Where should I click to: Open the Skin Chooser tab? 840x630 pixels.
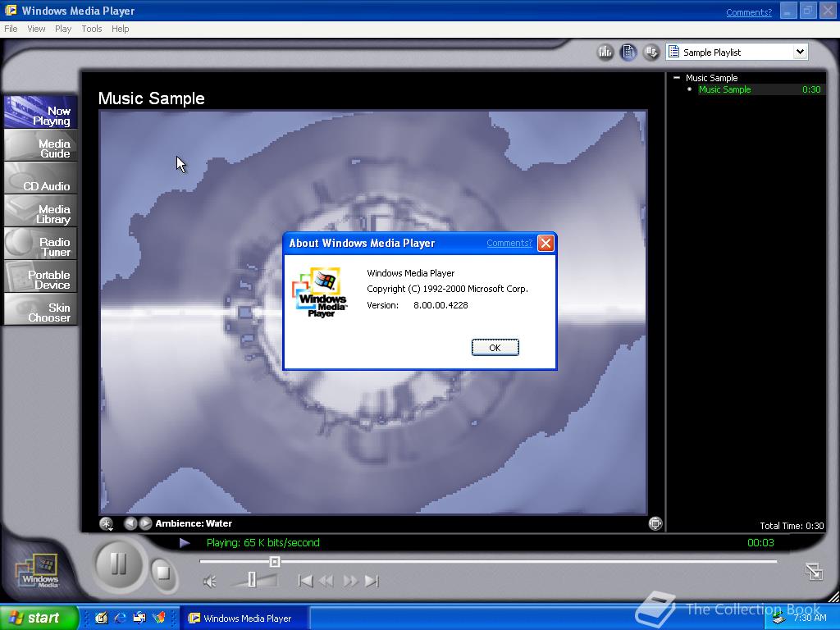[x=41, y=309]
